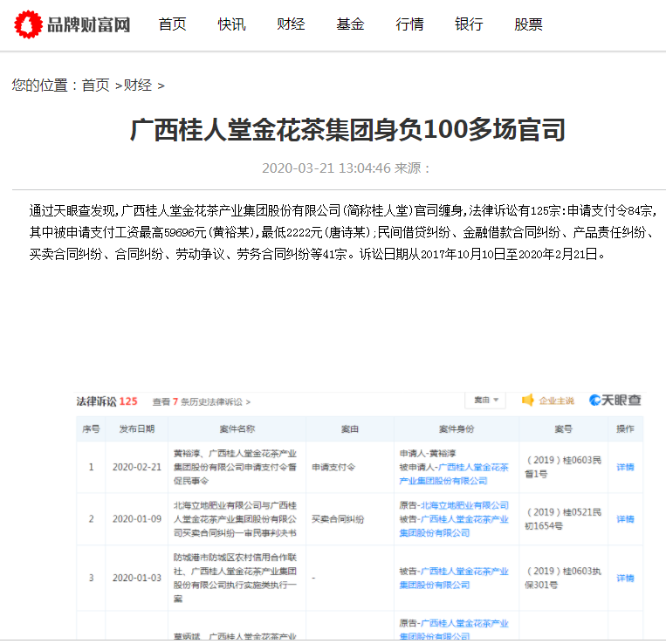Click the article title about 桂人堂金花茶集团
This screenshot has height=644, width=666.
347,130
